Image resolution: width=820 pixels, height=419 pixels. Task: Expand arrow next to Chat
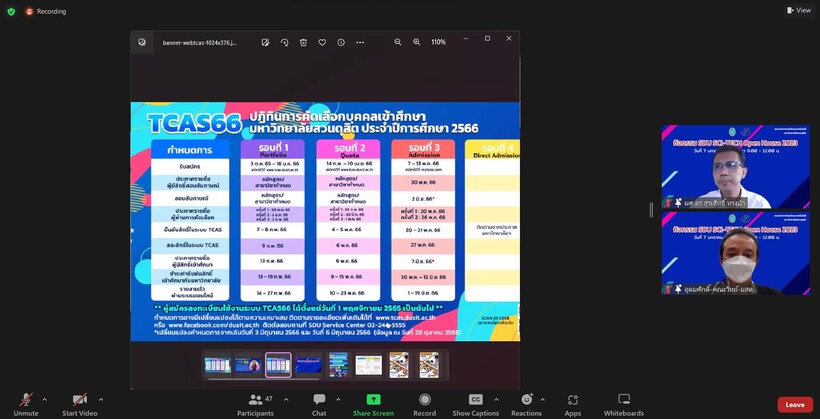click(338, 400)
